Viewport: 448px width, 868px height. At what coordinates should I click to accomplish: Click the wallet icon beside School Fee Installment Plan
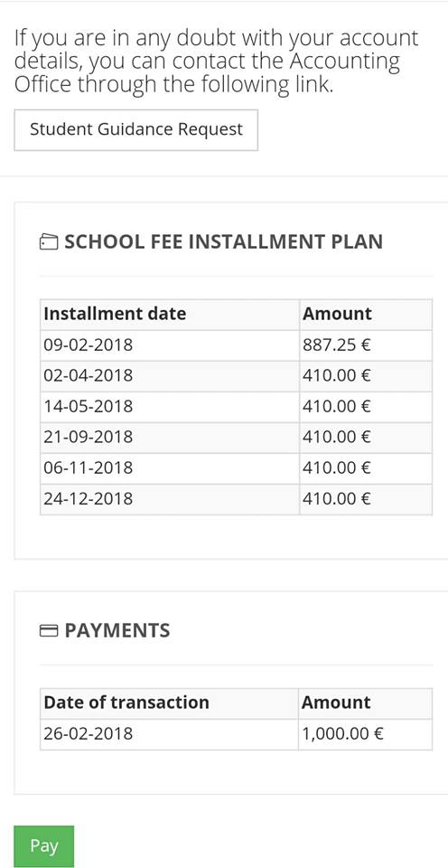(x=49, y=242)
